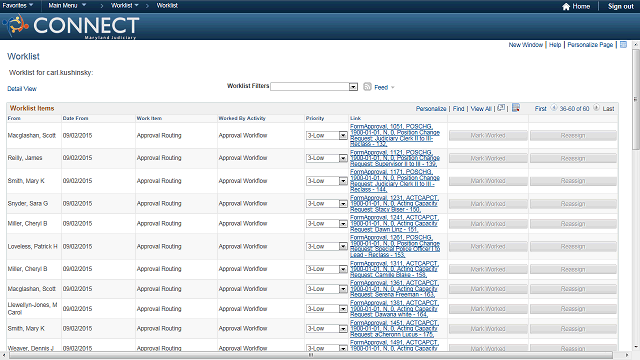Expand the Feed dropdown arrow
This screenshot has width=640, height=360.
393,87
